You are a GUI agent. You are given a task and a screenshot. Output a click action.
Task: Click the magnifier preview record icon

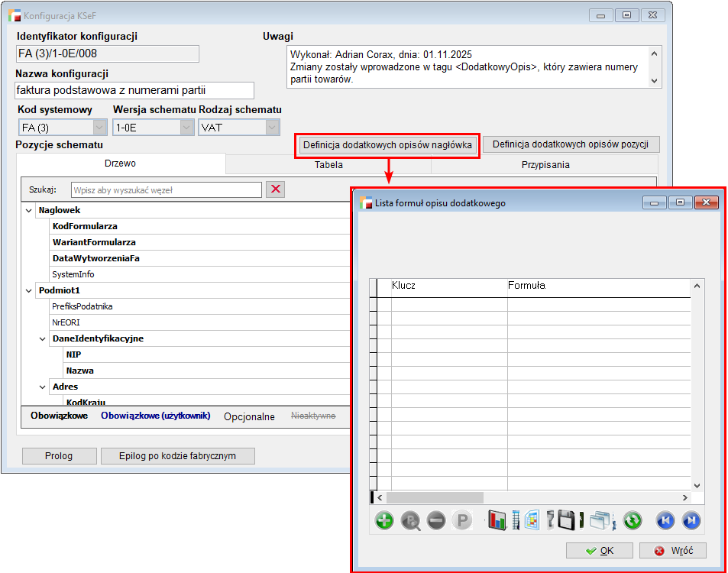410,521
